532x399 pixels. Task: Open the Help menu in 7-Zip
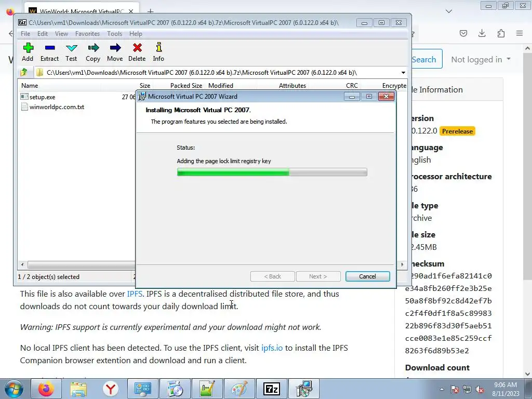click(x=136, y=34)
